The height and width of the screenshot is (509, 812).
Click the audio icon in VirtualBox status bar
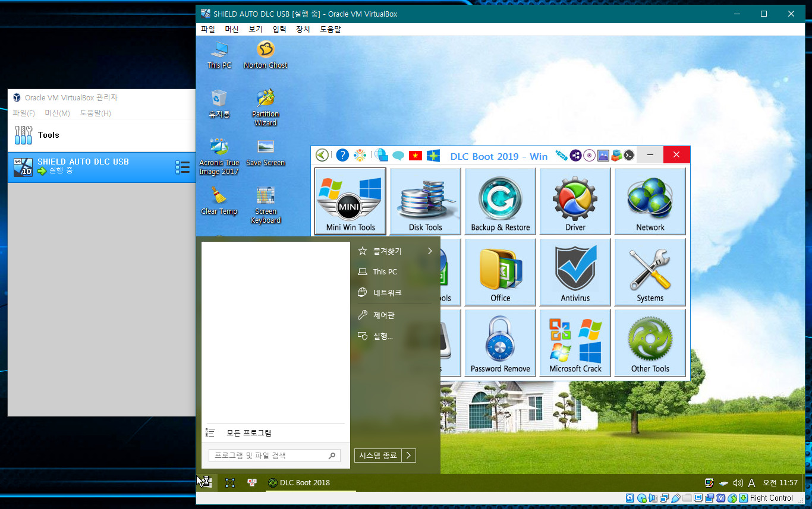[653, 498]
